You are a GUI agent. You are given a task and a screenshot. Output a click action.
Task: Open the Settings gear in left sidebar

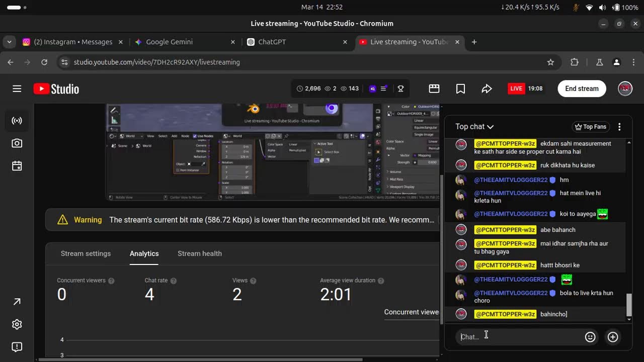click(17, 324)
